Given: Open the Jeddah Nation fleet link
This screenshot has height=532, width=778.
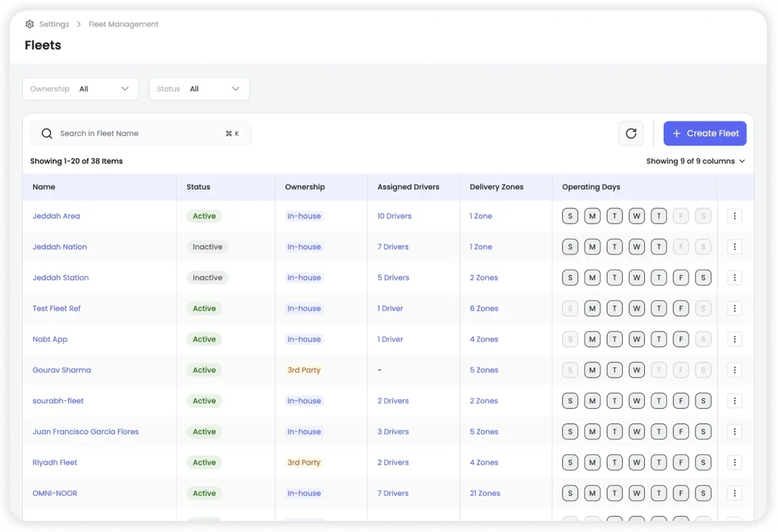Looking at the screenshot, I should 60,247.
